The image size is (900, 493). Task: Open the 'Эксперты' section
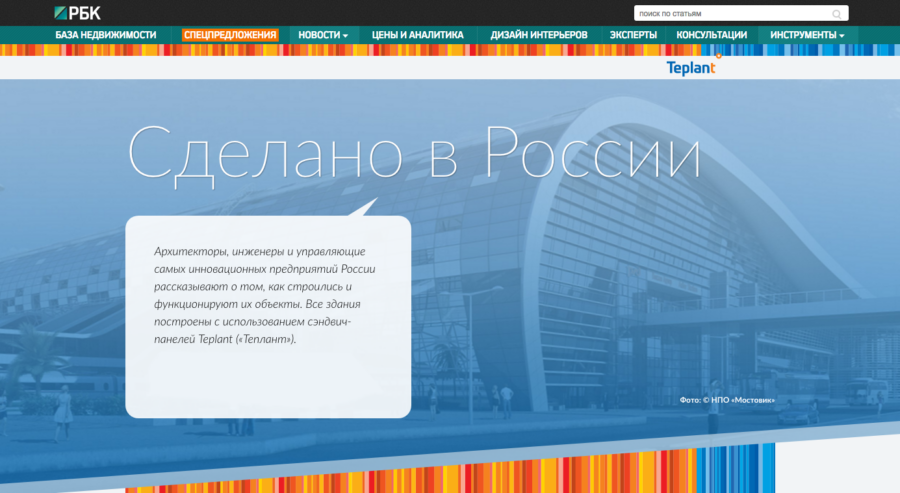click(633, 35)
